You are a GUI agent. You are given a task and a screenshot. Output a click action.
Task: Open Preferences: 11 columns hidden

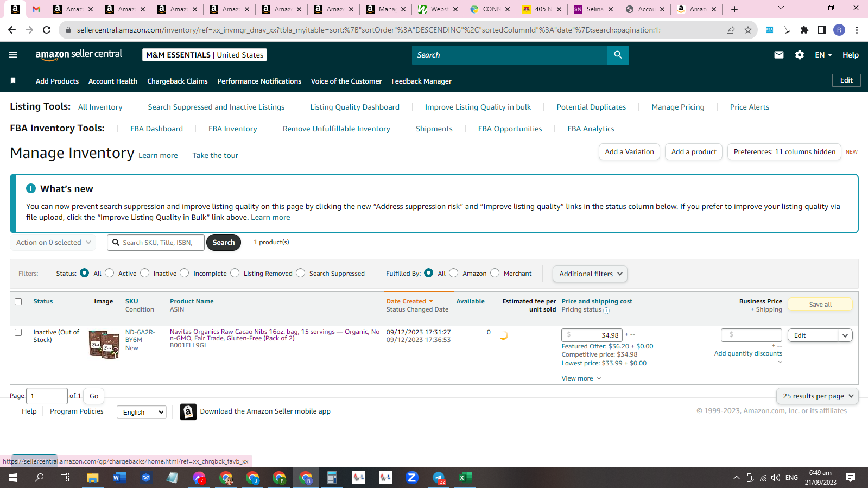pyautogui.click(x=784, y=152)
